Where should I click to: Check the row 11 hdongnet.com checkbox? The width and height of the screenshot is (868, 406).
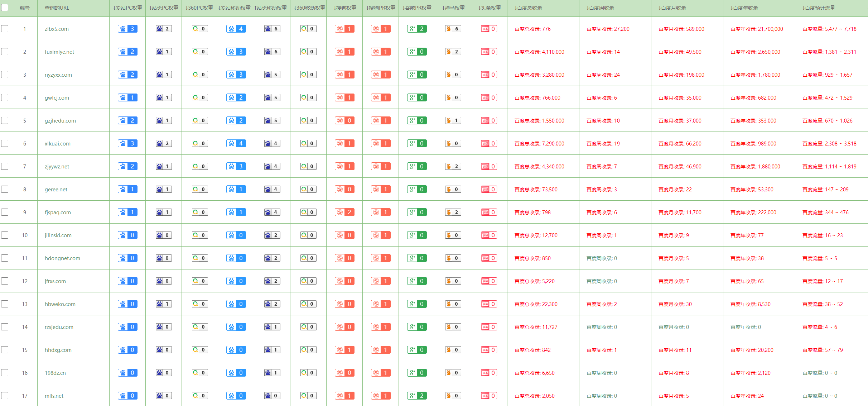coord(5,258)
